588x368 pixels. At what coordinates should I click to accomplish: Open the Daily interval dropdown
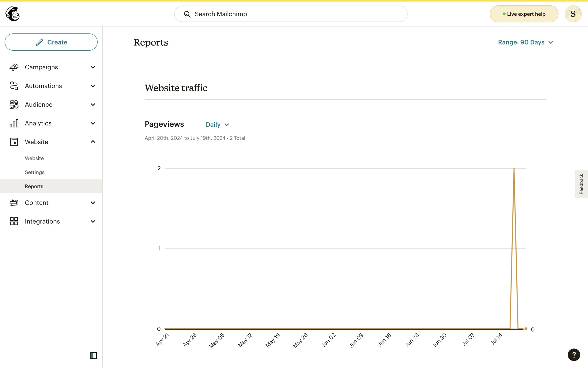217,125
